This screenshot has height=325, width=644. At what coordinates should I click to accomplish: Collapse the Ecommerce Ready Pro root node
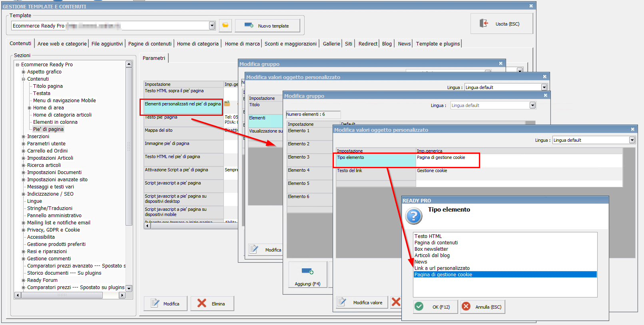[x=17, y=65]
